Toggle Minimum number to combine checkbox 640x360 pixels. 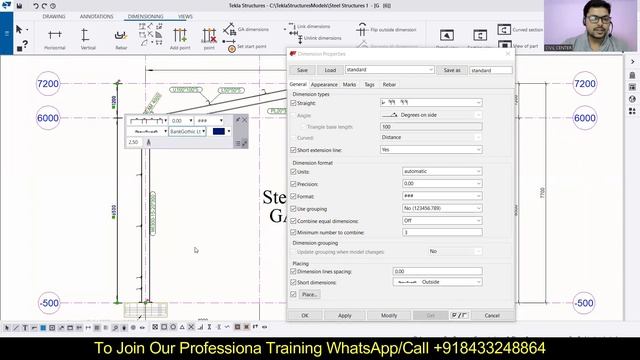pyautogui.click(x=293, y=232)
